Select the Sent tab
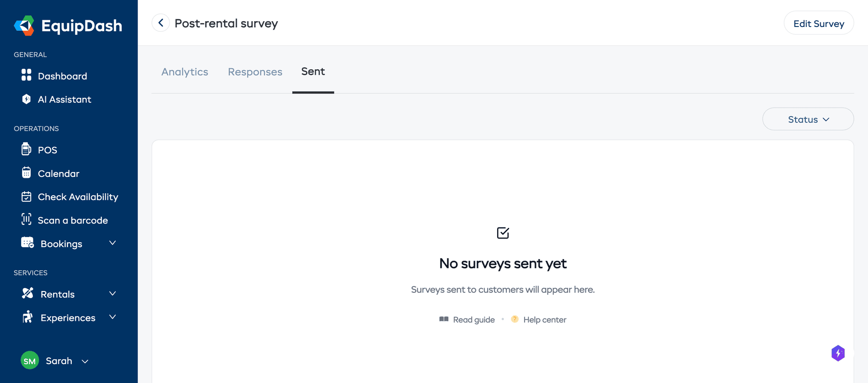The height and width of the screenshot is (383, 868). 313,71
